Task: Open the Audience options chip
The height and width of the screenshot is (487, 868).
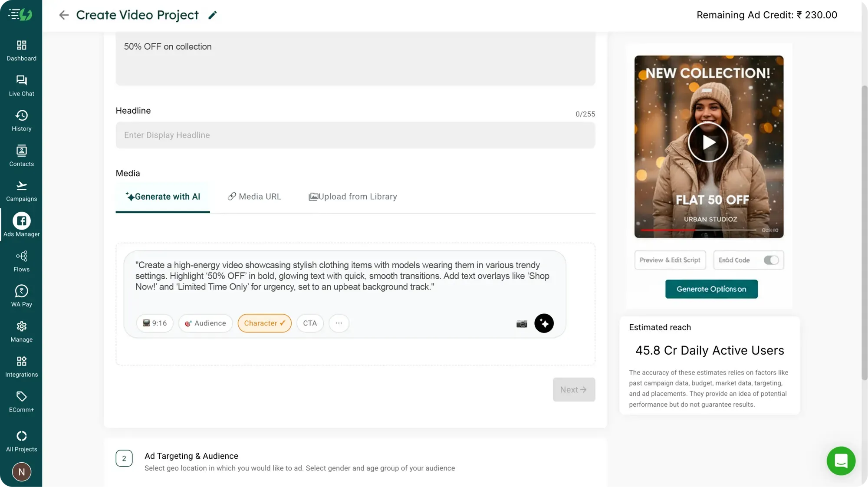Action: [x=205, y=323]
